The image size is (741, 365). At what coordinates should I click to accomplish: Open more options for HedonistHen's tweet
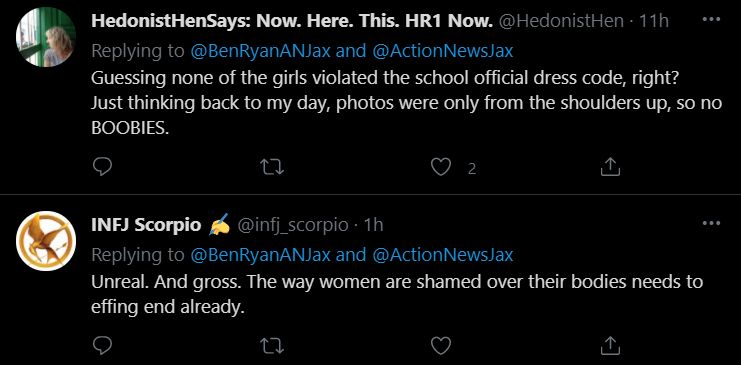point(711,20)
